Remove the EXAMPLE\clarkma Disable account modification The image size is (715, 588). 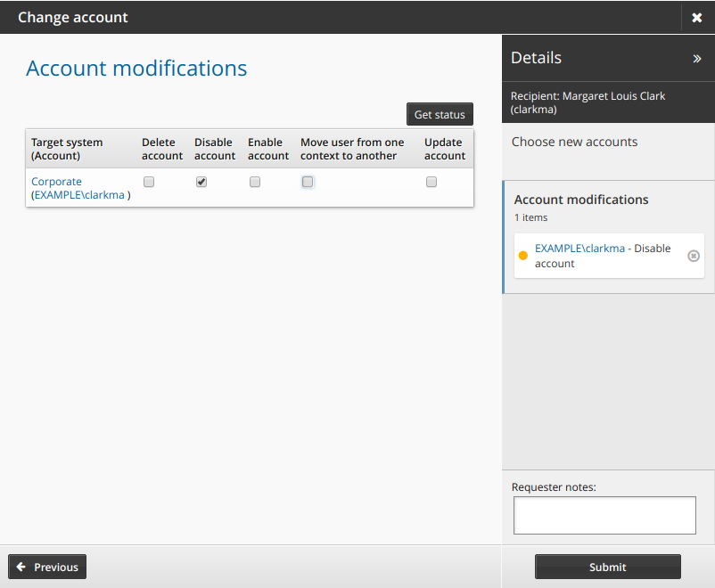694,256
